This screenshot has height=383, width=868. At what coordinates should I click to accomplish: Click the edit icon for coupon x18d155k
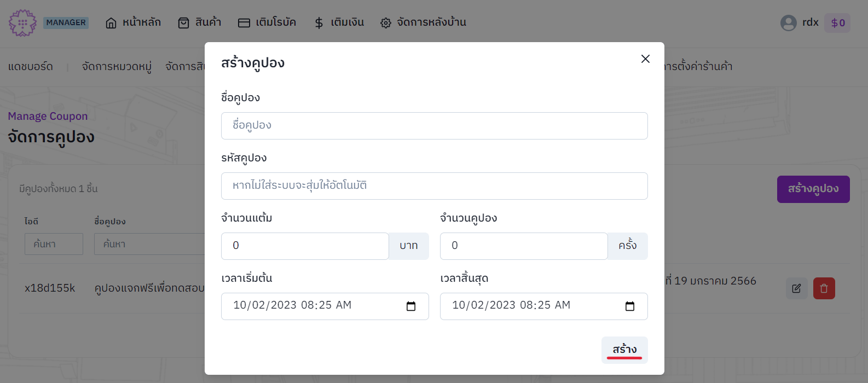pos(796,288)
